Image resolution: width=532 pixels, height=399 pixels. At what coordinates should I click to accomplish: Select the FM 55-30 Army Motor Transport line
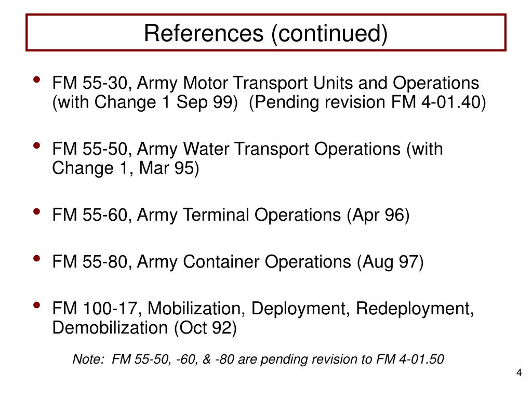265,83
